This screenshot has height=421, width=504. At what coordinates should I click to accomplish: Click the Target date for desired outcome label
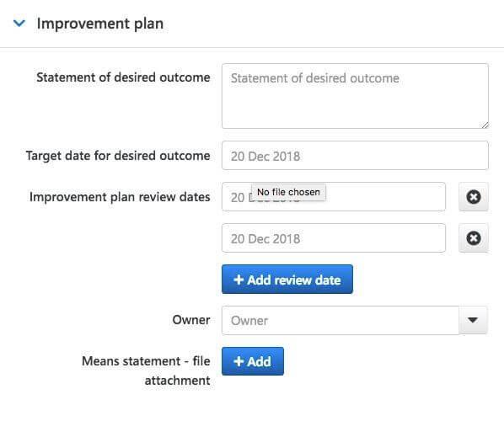(x=118, y=156)
